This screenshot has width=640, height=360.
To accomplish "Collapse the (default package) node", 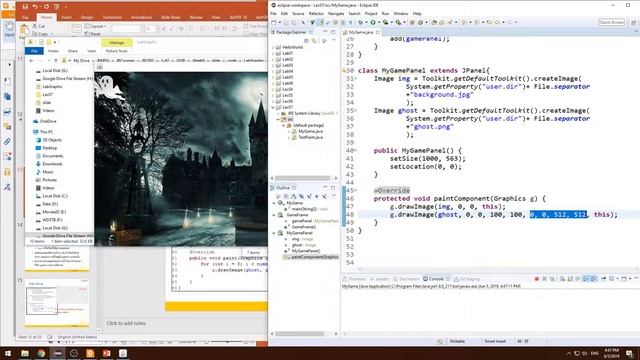I will pyautogui.click(x=284, y=125).
